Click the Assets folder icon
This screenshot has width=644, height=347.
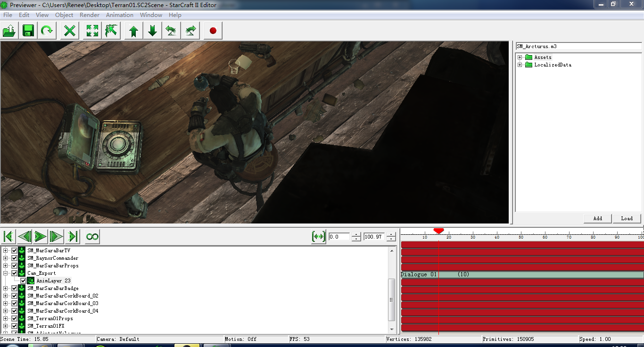528,58
